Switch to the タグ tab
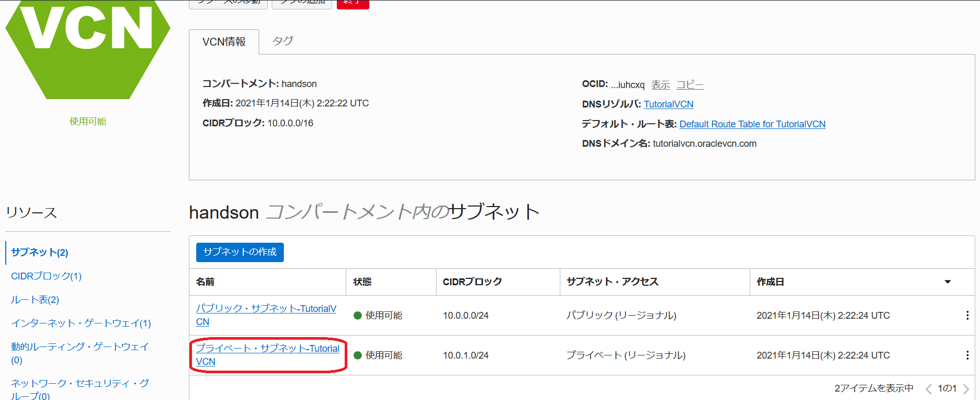 tap(282, 41)
